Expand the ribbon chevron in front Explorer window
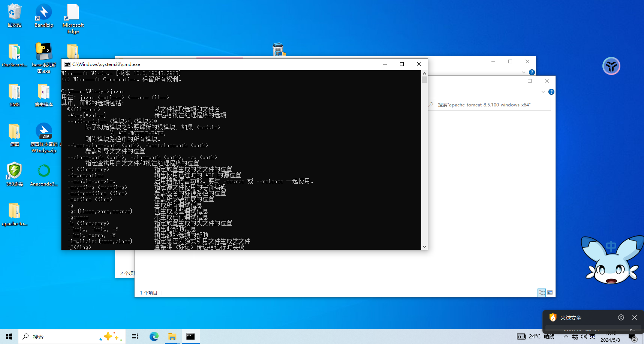The width and height of the screenshot is (644, 344). point(543,92)
